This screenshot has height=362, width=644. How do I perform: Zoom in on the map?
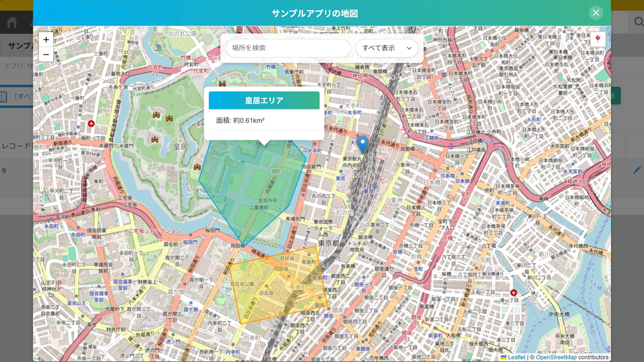(46, 40)
